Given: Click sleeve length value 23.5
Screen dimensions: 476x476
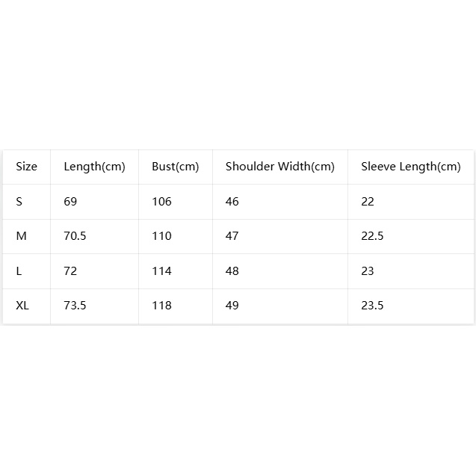Looking at the screenshot, I should [372, 306].
